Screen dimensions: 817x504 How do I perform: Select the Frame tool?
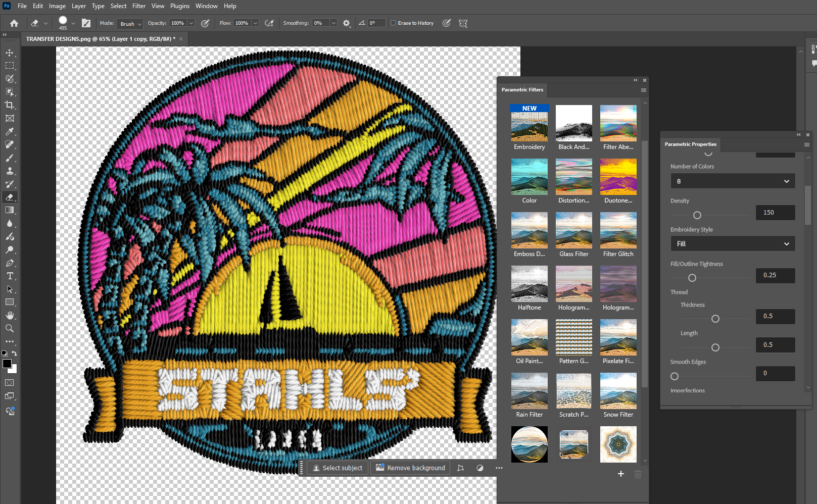tap(10, 118)
